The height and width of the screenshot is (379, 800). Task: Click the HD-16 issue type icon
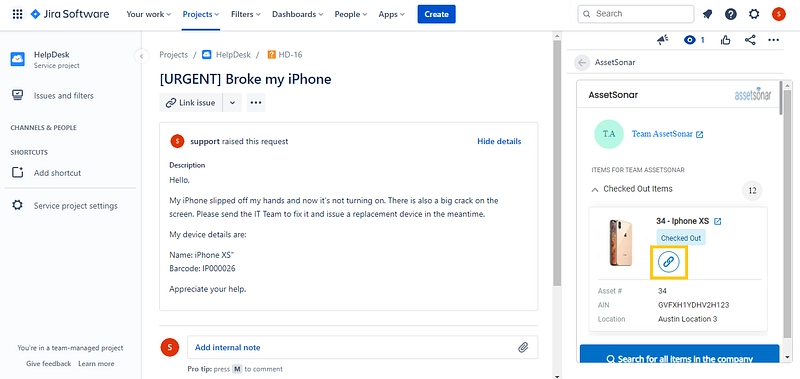[x=271, y=55]
